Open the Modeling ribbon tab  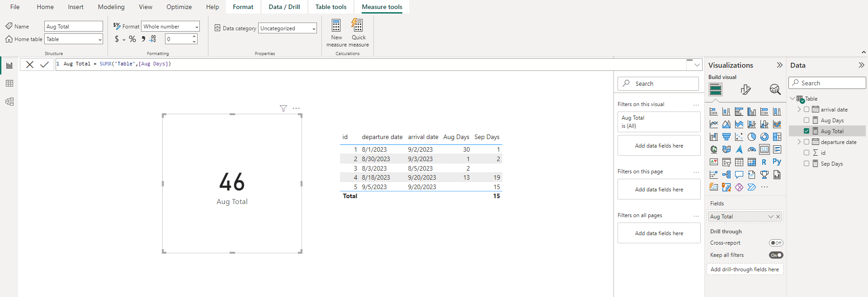click(111, 7)
